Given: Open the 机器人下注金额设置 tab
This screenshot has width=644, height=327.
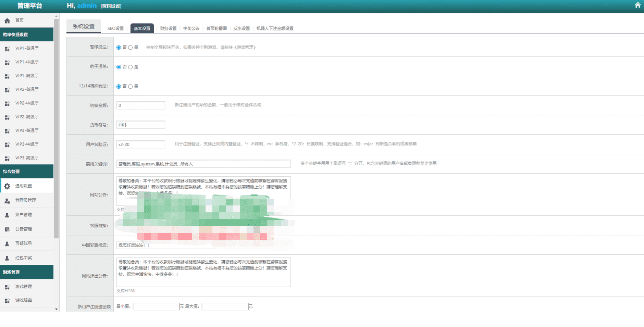Looking at the screenshot, I should (275, 28).
